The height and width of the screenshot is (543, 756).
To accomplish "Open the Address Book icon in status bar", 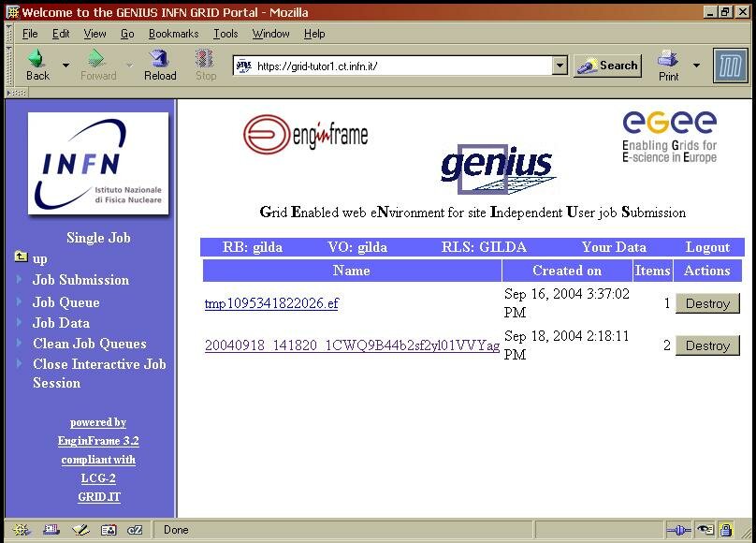I will (x=109, y=530).
